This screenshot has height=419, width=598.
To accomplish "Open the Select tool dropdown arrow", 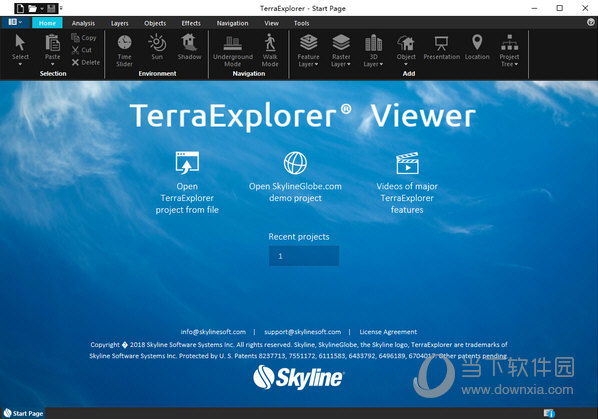I will [20, 64].
